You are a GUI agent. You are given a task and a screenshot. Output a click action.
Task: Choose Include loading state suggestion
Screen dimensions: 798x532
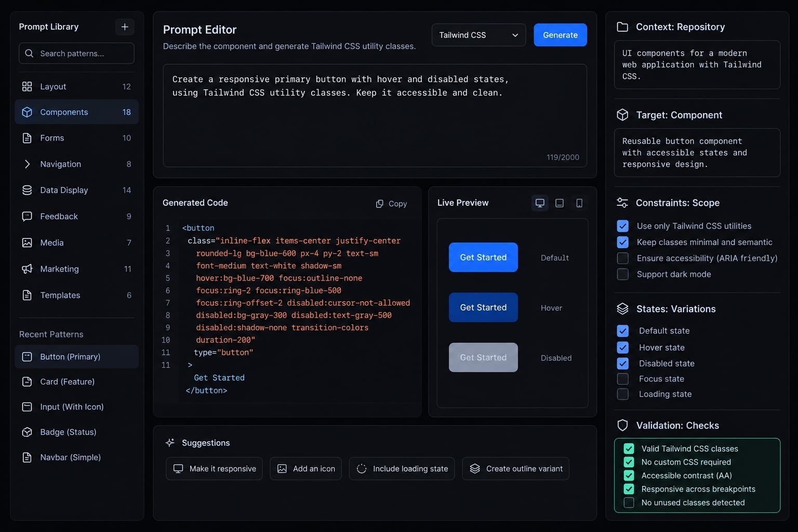(x=402, y=469)
